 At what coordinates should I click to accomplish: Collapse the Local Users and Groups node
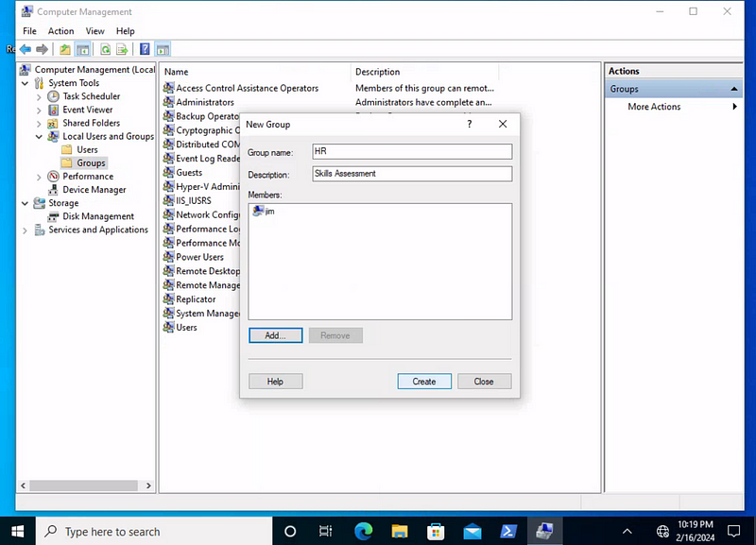coord(39,137)
